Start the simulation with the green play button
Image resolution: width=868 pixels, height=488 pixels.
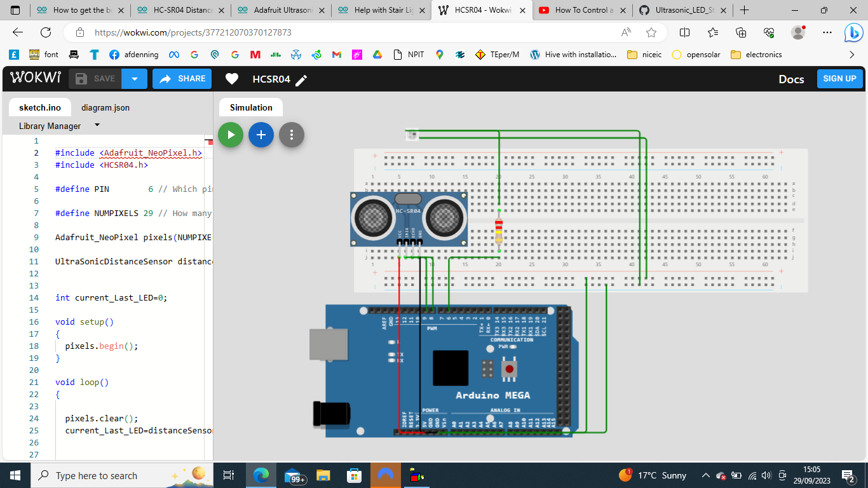pyautogui.click(x=231, y=135)
